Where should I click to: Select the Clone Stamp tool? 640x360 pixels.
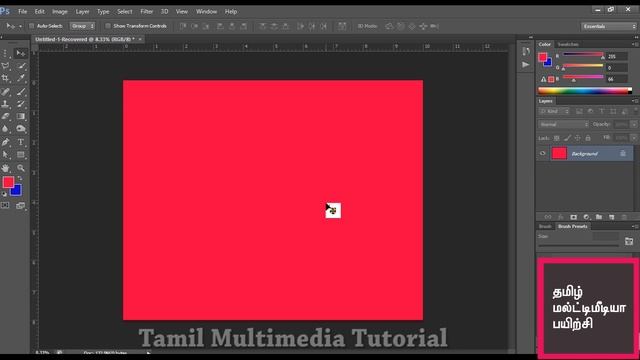tap(6, 104)
